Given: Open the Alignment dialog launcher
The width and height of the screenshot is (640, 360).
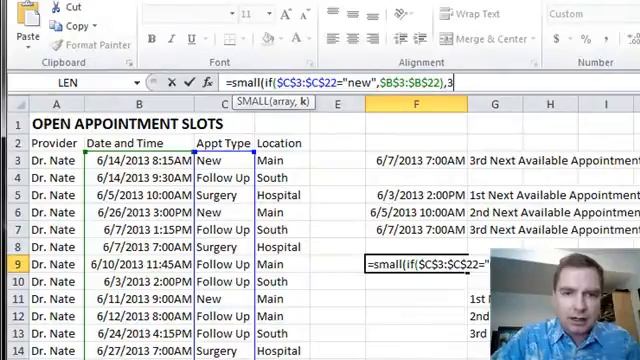Looking at the screenshot, I should (534, 63).
